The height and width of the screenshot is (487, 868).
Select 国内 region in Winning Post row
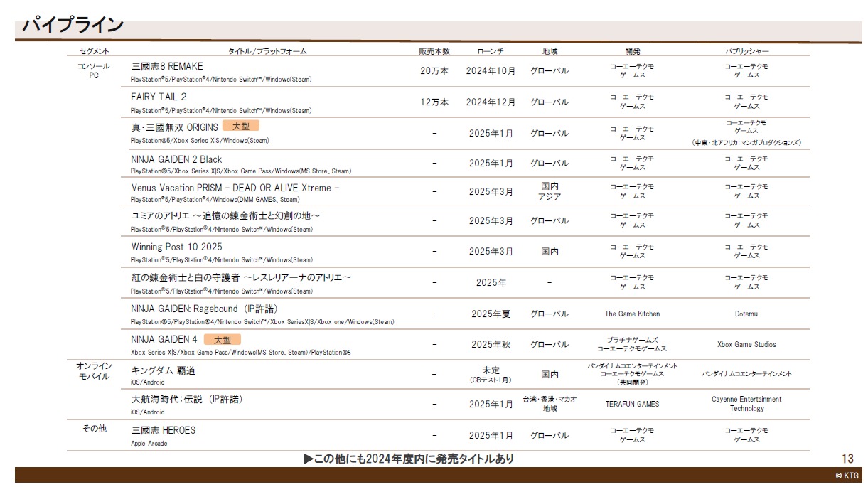point(550,252)
